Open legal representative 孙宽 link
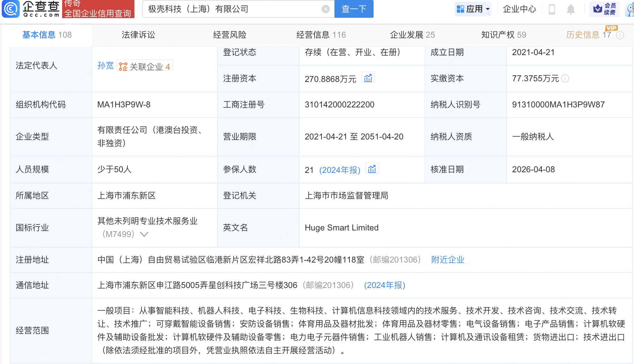This screenshot has width=634, height=364. click(105, 66)
